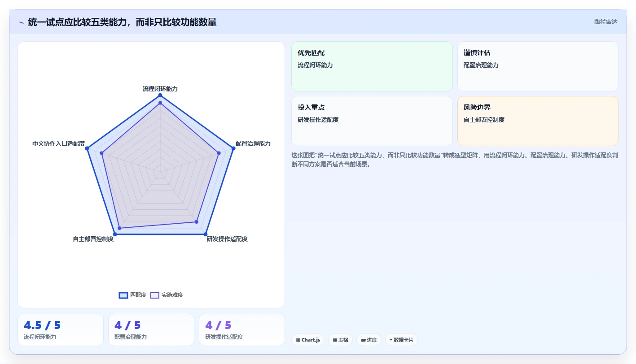Image resolution: width=636 pixels, height=364 pixels.
Task: Select the 进度 tag text
Action: pos(372,340)
